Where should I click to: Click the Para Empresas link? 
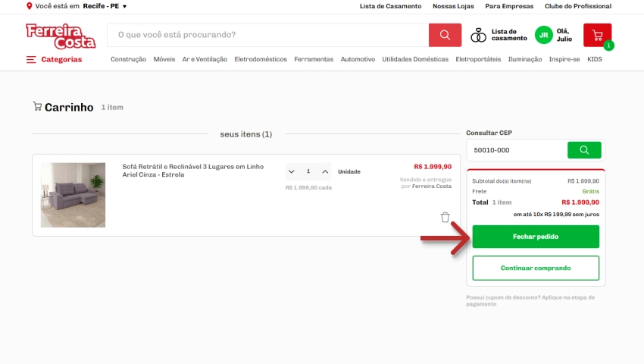pos(509,6)
